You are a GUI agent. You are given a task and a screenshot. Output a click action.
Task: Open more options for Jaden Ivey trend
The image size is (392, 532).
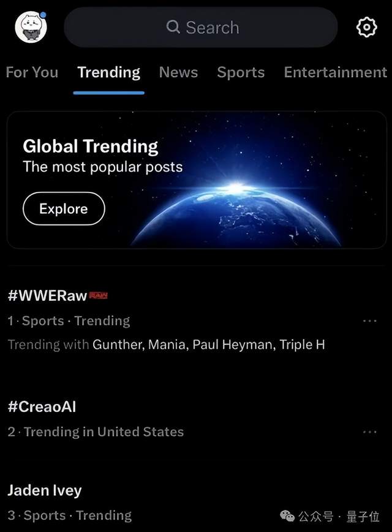coord(369,515)
